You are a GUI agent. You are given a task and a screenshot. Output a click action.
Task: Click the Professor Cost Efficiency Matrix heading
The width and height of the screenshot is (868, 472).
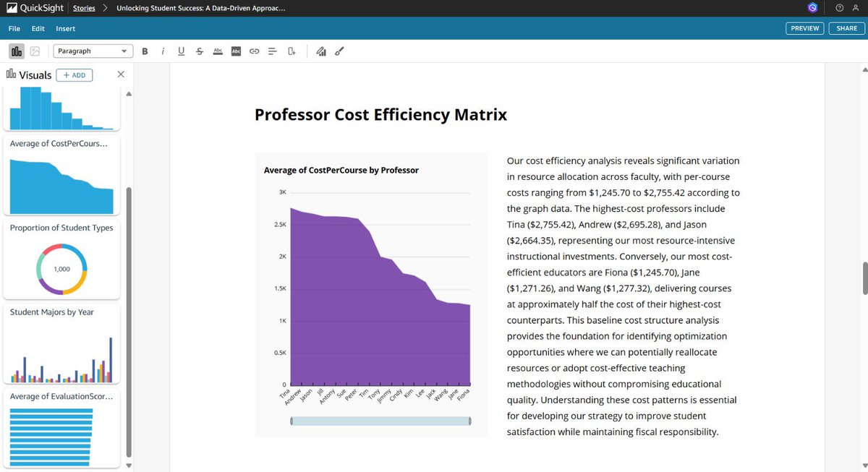coord(380,114)
